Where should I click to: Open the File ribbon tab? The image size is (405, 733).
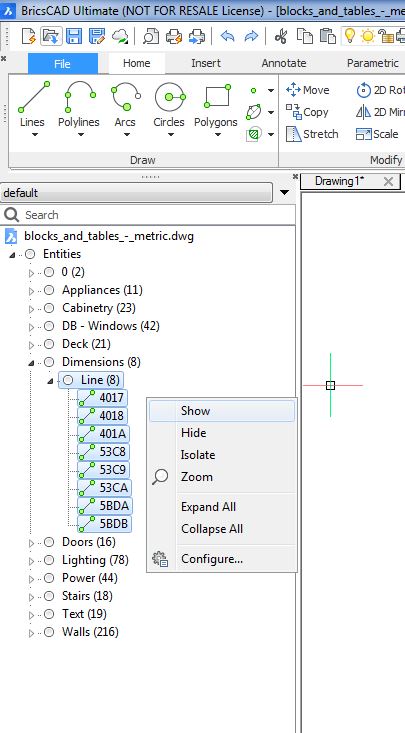point(63,64)
